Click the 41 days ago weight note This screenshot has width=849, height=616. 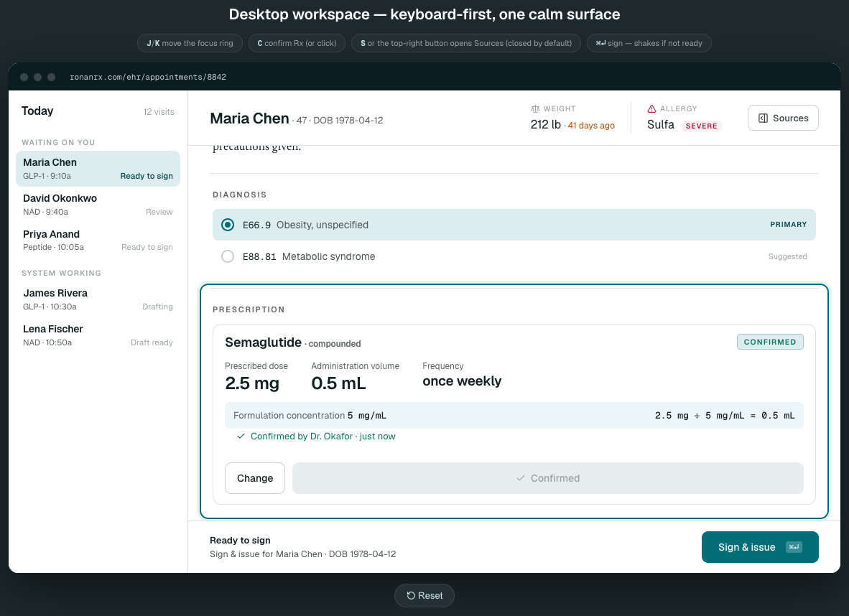click(591, 126)
